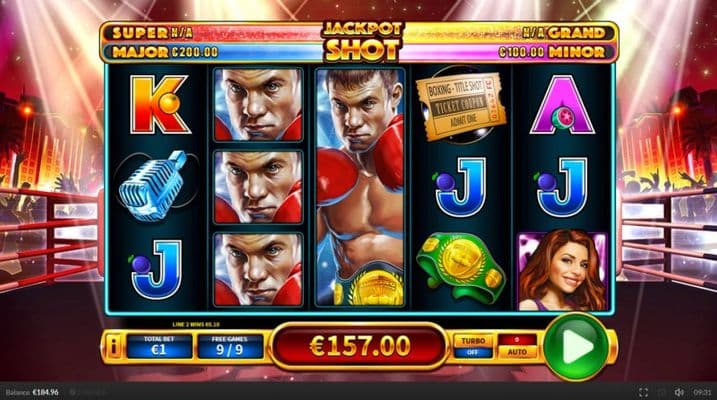Open the game info panel

[x=112, y=347]
